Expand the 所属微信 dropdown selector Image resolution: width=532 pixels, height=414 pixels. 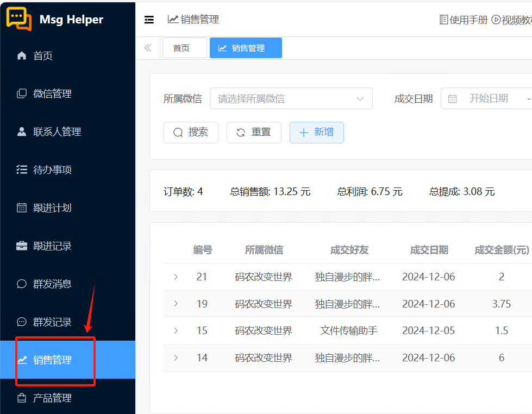(x=291, y=98)
